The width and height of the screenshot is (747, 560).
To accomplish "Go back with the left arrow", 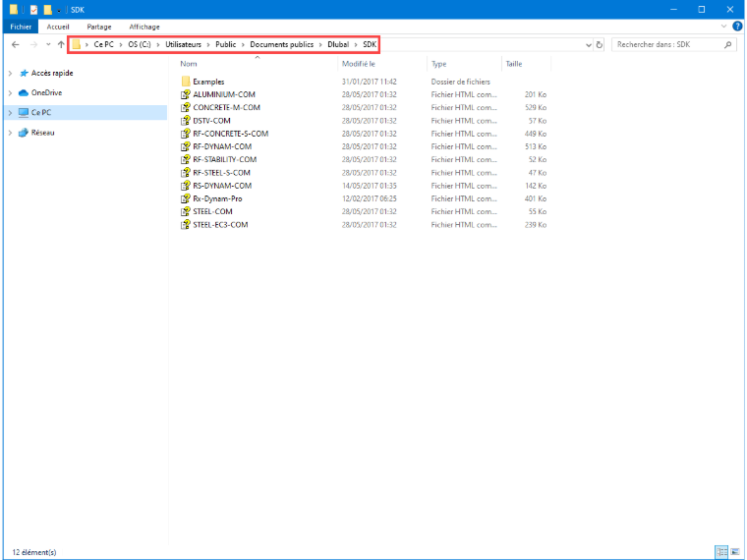I will click(x=16, y=44).
